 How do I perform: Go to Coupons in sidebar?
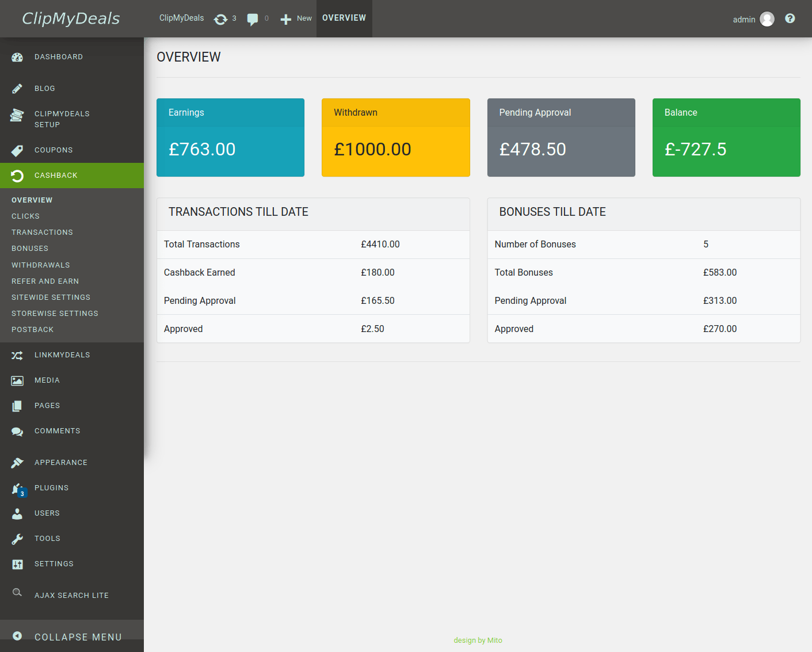[72, 150]
